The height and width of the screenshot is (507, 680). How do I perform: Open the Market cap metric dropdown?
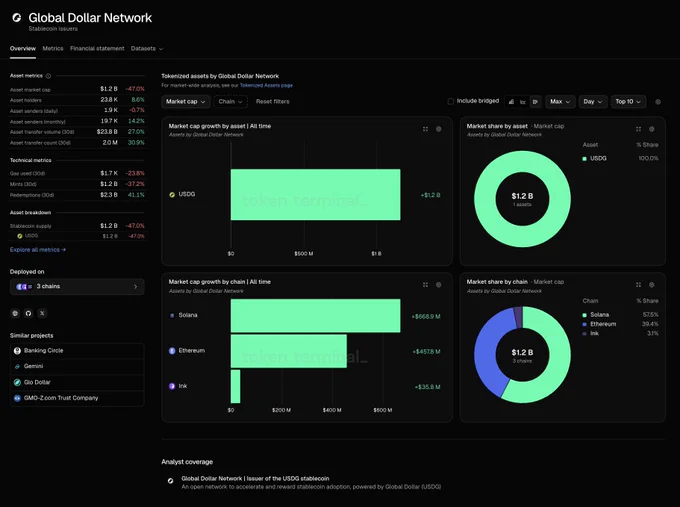click(x=186, y=101)
